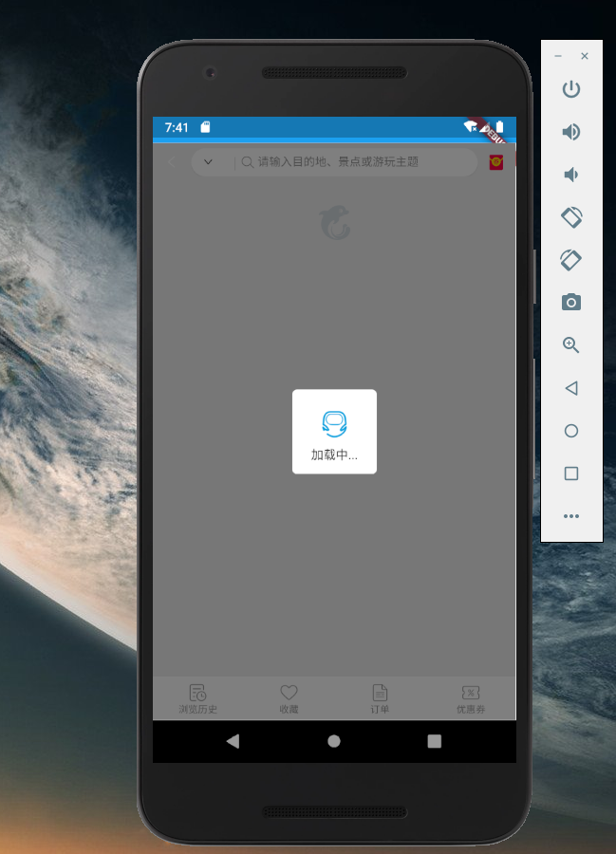Click the blue loading mascot icon
Image resolution: width=616 pixels, height=854 pixels.
pos(334,424)
